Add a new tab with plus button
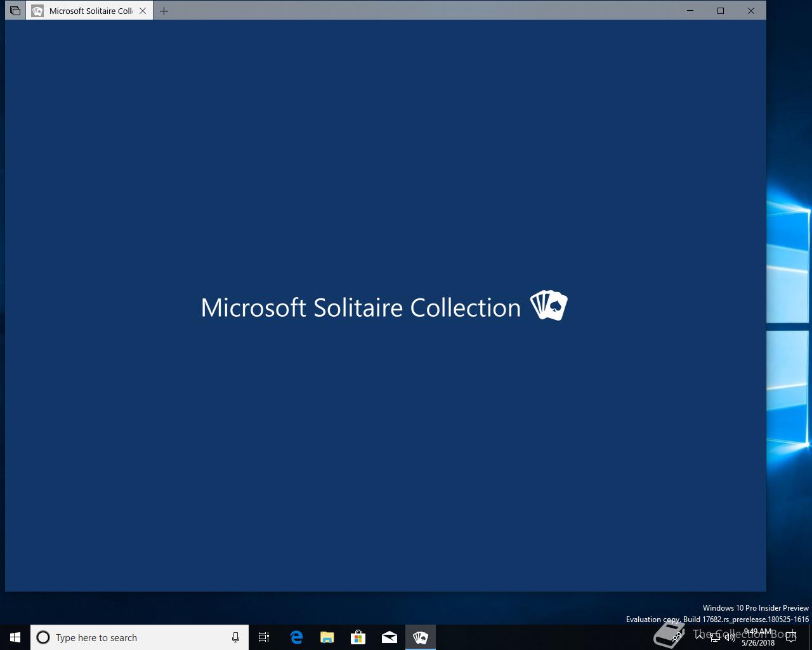Screen dimensions: 812x650 pos(164,11)
